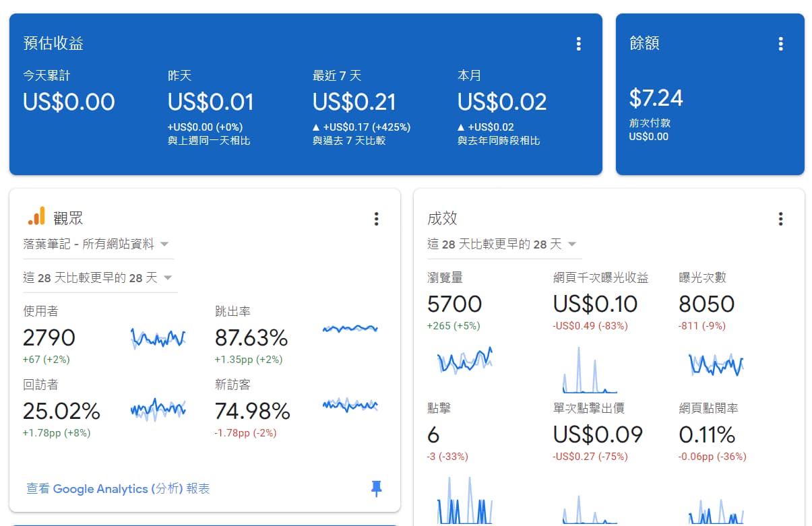Click the 網頁千次曝光收益 trend chart
The height and width of the screenshot is (526, 812).
(x=590, y=370)
